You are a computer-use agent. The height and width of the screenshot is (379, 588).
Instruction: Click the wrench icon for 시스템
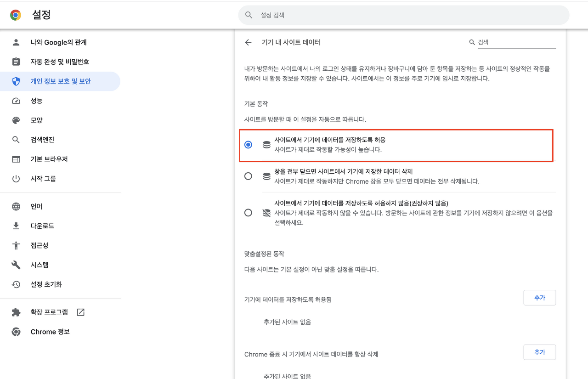tap(16, 265)
